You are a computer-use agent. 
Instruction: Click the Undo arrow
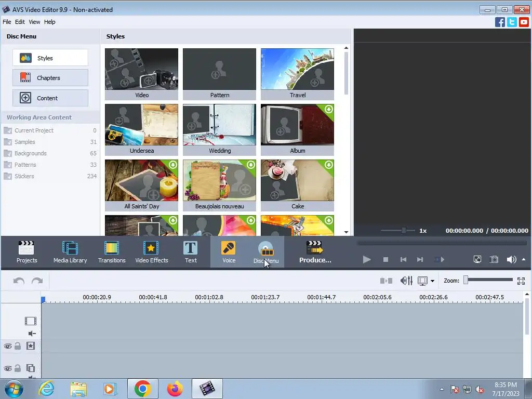pyautogui.click(x=19, y=281)
